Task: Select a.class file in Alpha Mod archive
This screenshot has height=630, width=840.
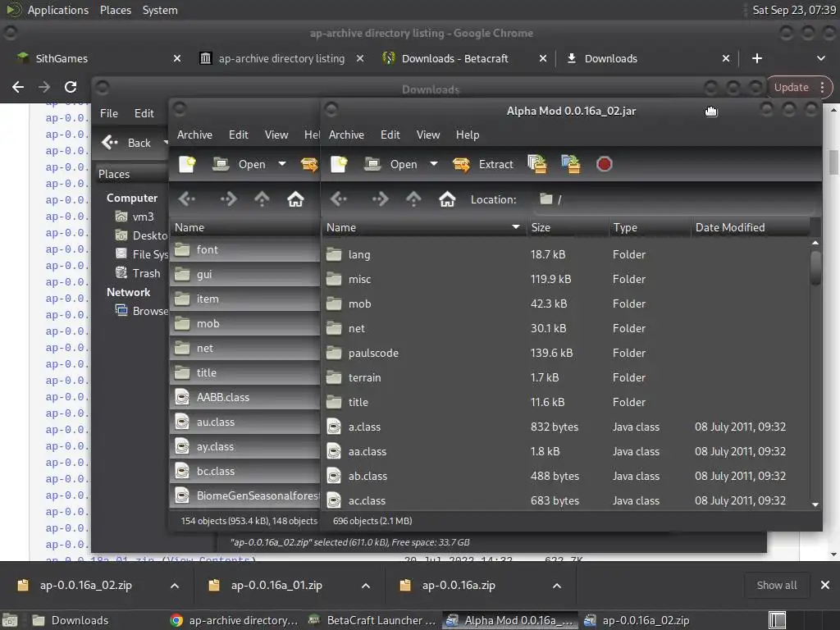Action: click(567, 427)
